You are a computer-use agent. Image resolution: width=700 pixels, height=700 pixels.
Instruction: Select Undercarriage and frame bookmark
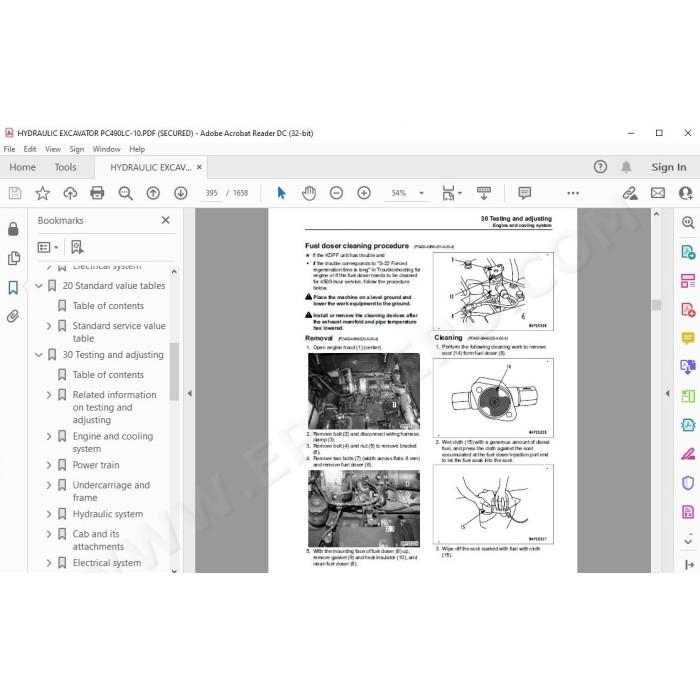[111, 491]
